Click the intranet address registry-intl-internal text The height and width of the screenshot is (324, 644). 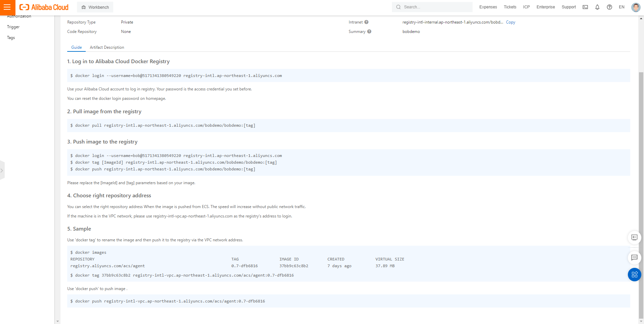click(453, 22)
